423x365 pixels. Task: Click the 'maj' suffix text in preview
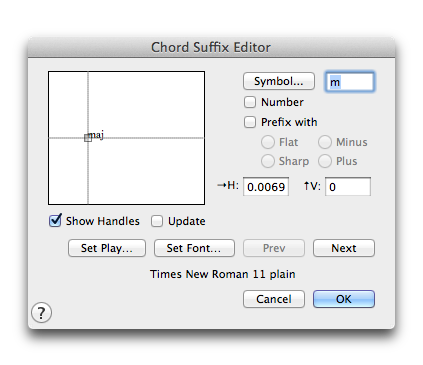[x=97, y=135]
